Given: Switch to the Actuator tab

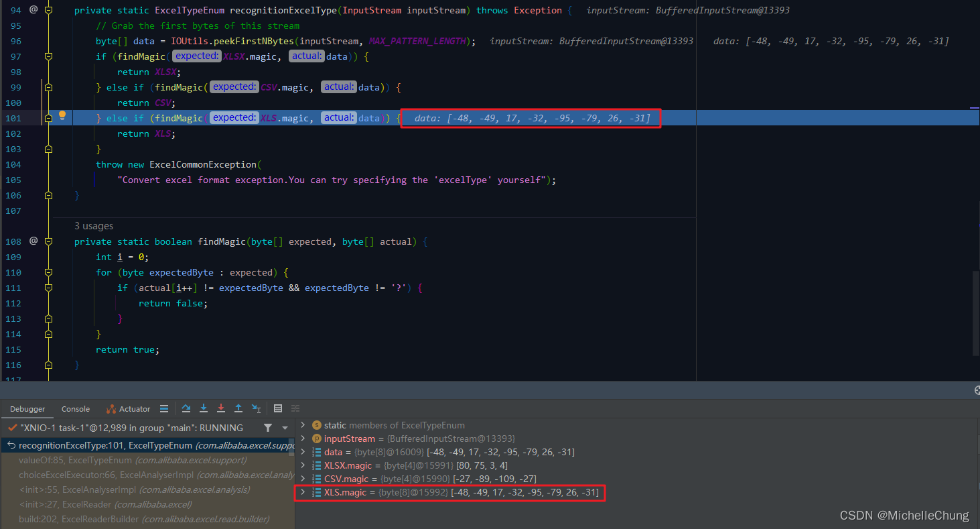Looking at the screenshot, I should point(128,409).
